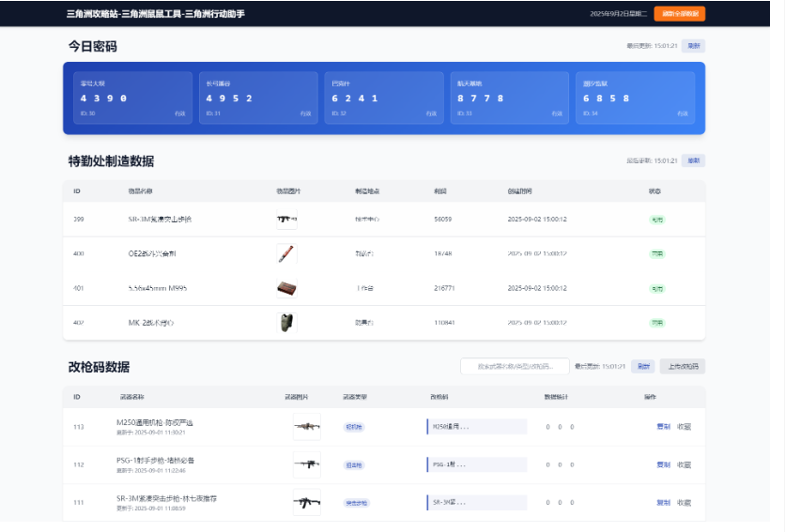Click 复制 for the SR-3M gun code

coord(663,502)
